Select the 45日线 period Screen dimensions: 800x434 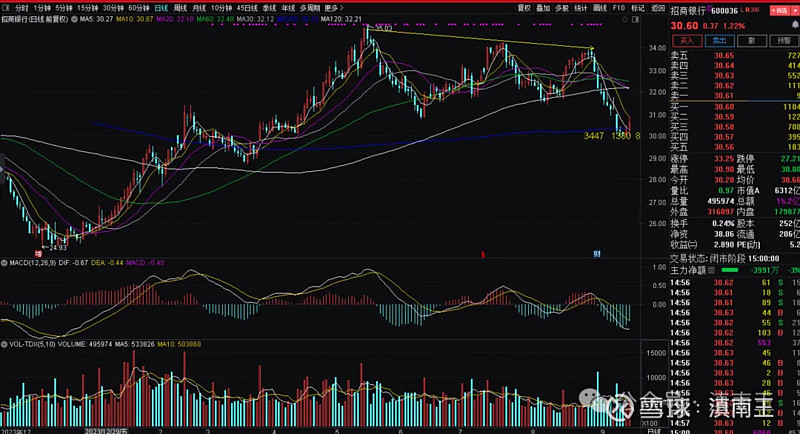point(247,8)
